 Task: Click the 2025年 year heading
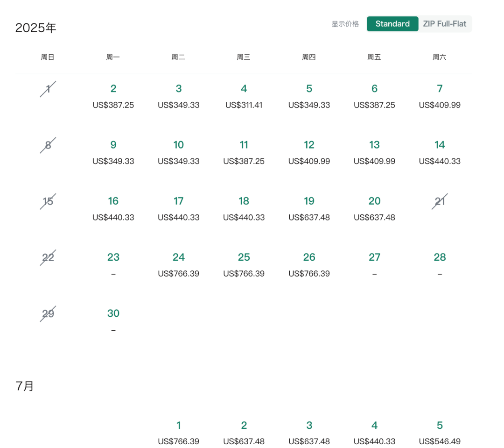pos(35,28)
